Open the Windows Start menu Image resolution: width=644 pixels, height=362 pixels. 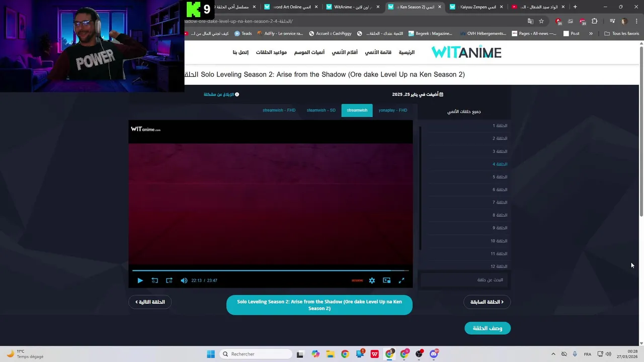pyautogui.click(x=211, y=354)
